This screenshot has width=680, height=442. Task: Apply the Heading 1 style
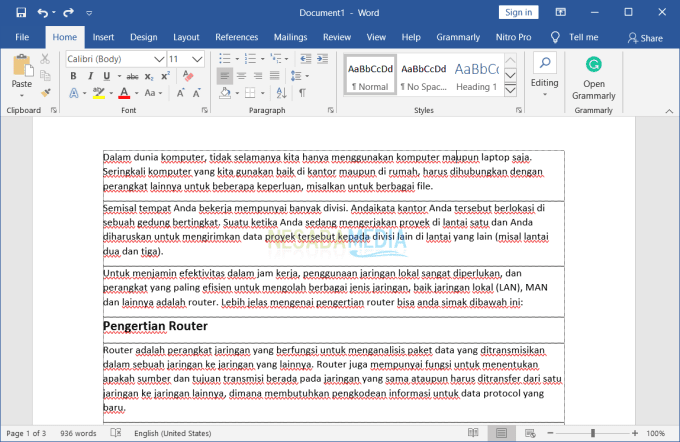click(477, 77)
